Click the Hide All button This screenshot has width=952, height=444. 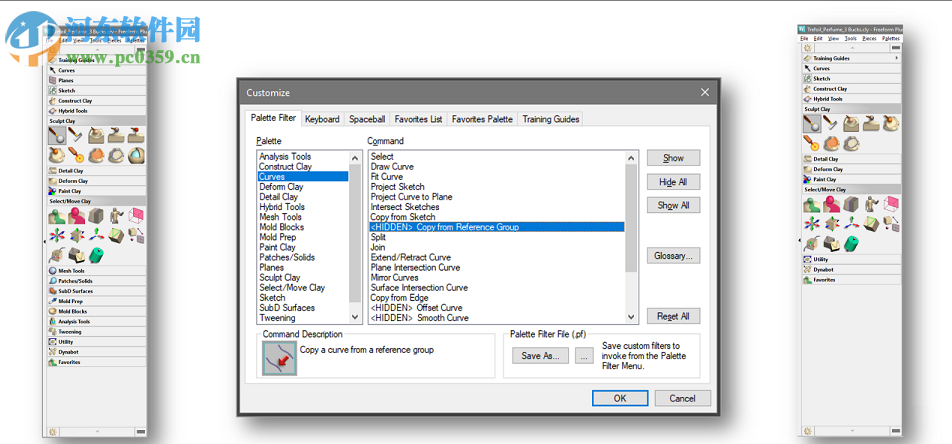tap(673, 182)
